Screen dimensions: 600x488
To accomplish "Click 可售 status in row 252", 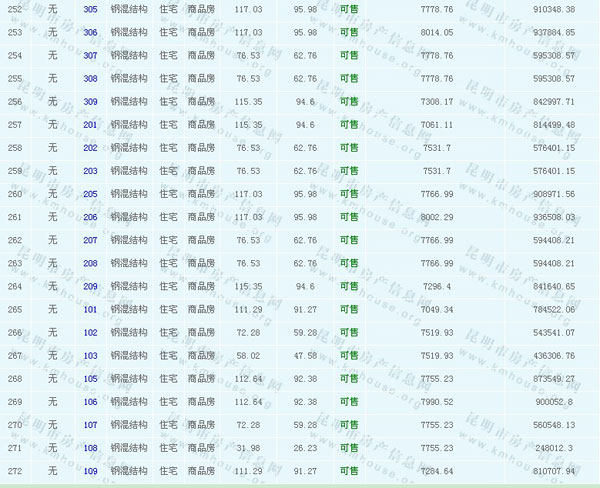I will [349, 9].
